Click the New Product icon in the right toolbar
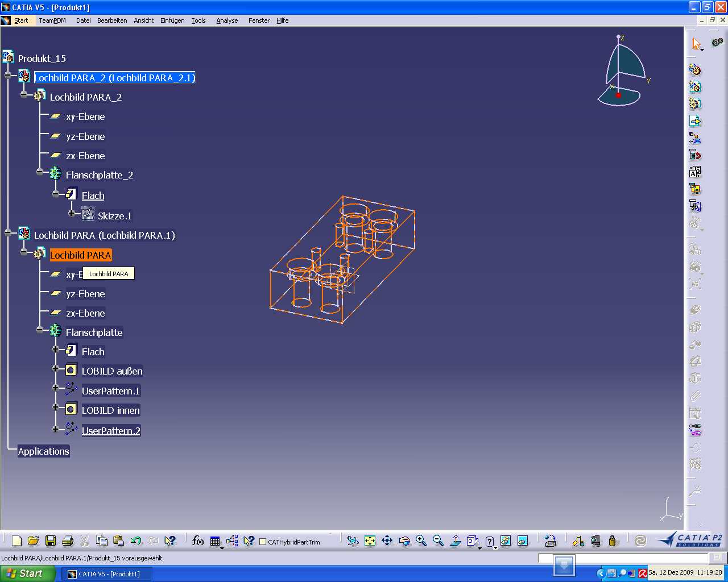This screenshot has height=582, width=728. 695,87
